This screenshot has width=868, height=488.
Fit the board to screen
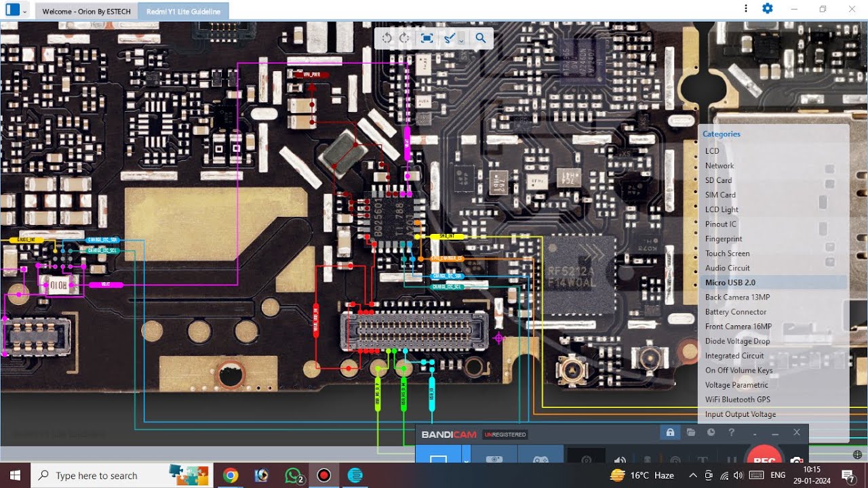[x=427, y=38]
